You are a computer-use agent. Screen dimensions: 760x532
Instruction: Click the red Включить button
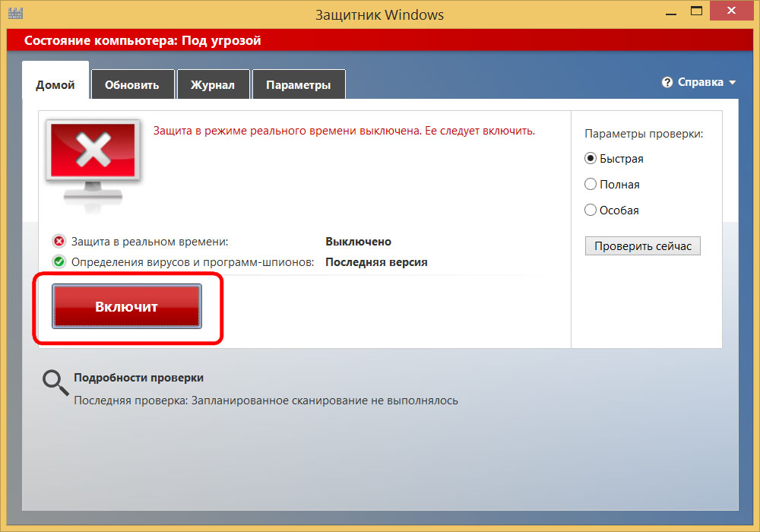[x=126, y=306]
